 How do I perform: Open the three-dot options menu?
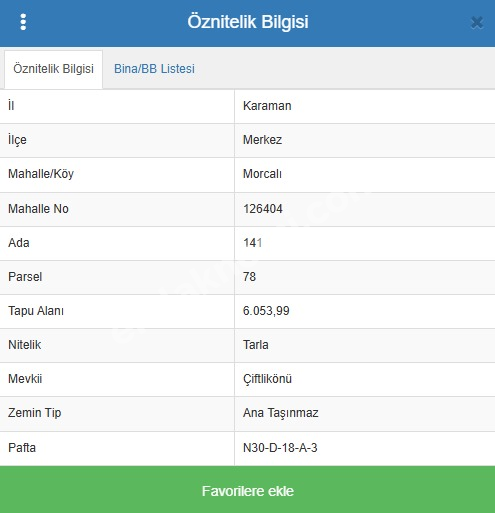23,22
